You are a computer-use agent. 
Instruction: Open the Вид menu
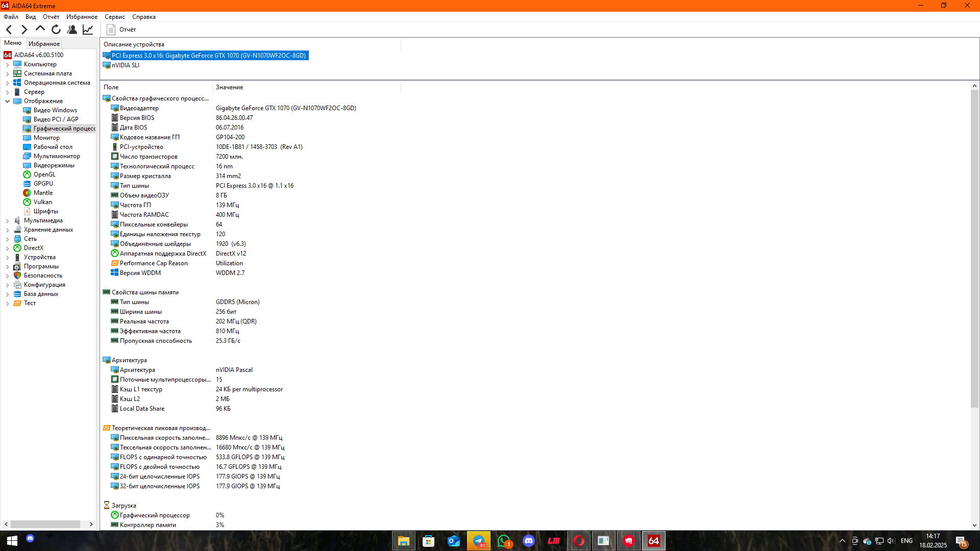(x=31, y=17)
